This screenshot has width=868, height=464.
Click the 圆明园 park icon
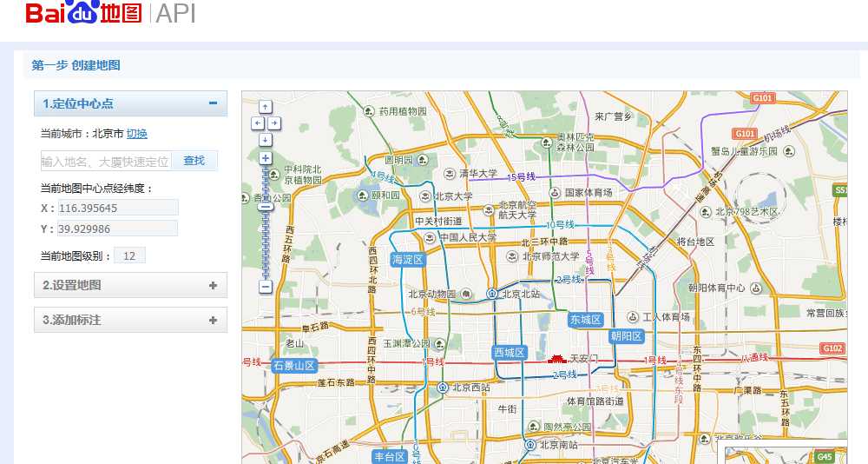point(424,160)
